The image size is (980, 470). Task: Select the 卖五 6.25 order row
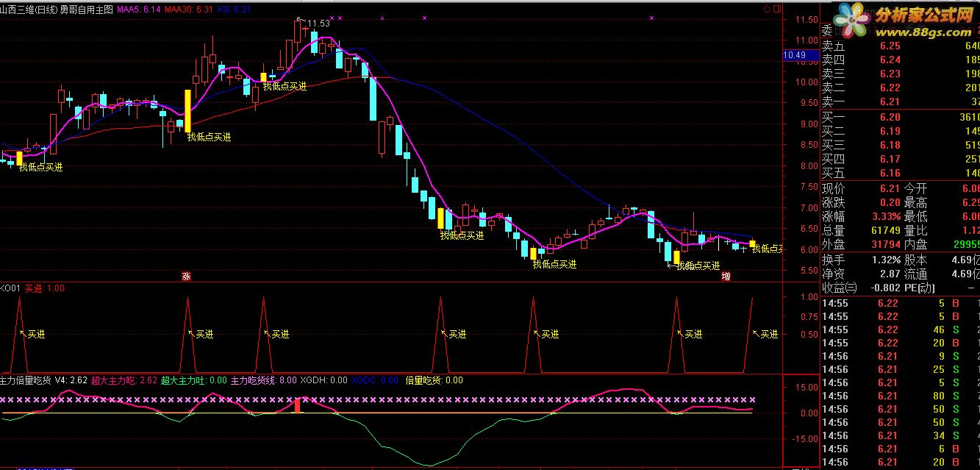(900, 46)
